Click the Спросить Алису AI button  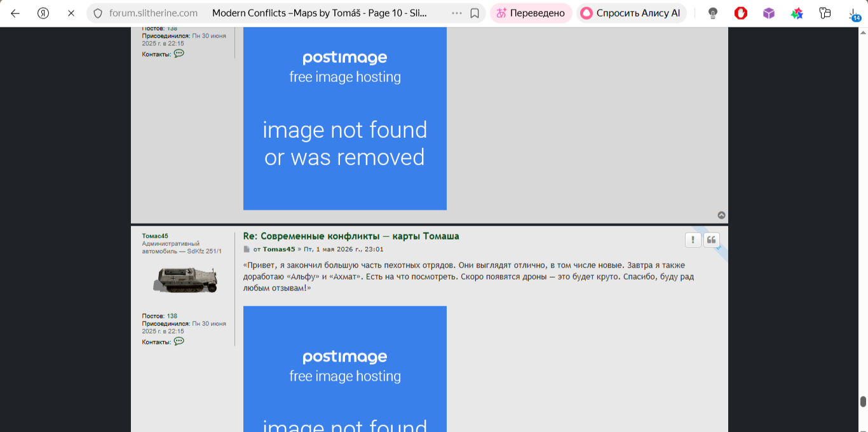[x=632, y=13]
